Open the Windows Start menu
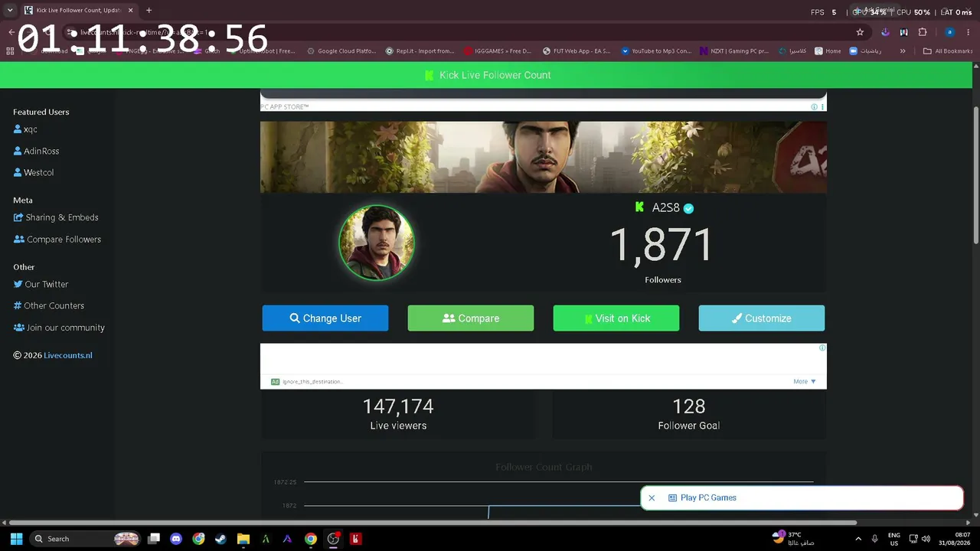The image size is (980, 551). click(x=16, y=539)
